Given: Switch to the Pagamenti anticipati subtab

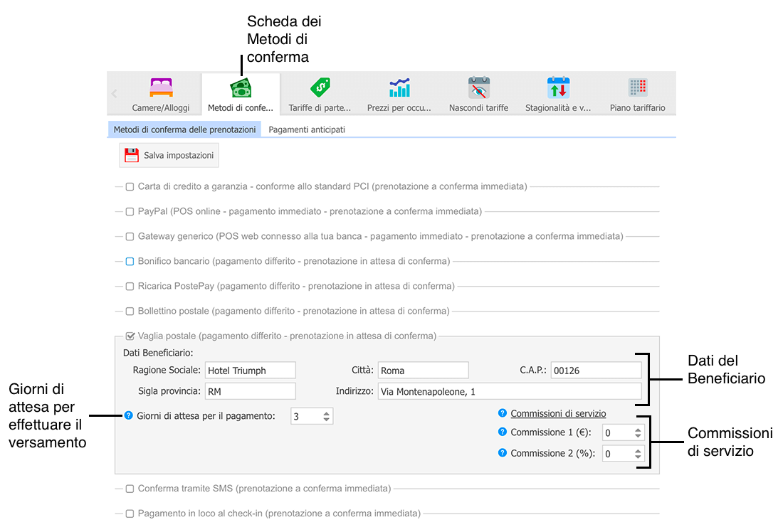Looking at the screenshot, I should [307, 129].
